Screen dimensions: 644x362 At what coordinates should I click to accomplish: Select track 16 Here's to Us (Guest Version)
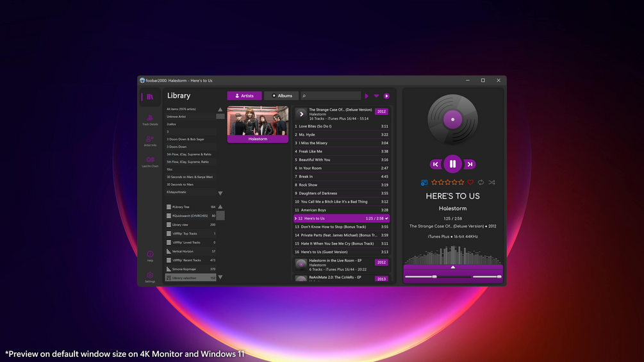[342, 252]
